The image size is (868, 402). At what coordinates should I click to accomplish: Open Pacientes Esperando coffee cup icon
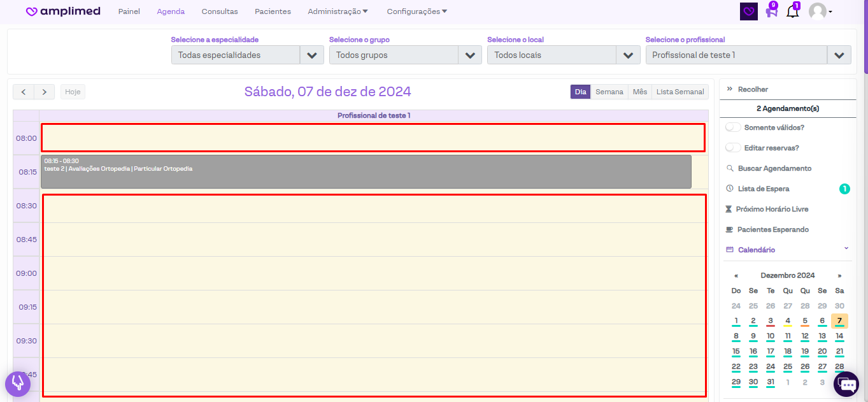730,229
